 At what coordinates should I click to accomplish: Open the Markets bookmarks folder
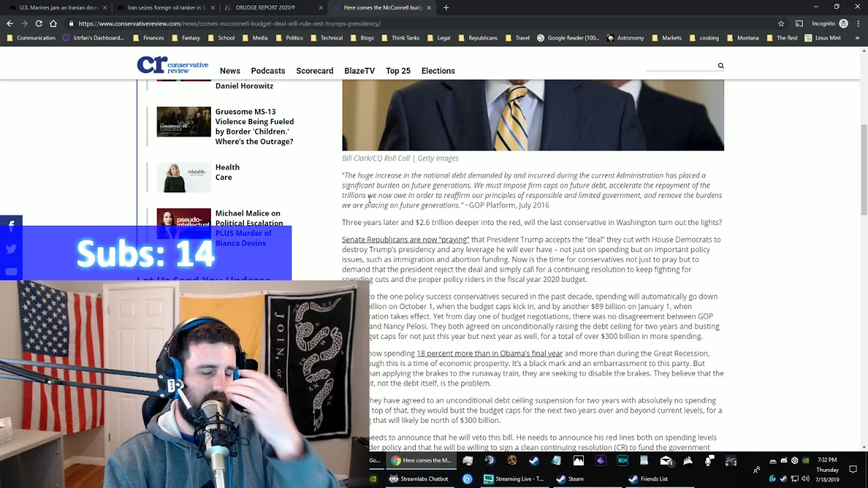(667, 38)
